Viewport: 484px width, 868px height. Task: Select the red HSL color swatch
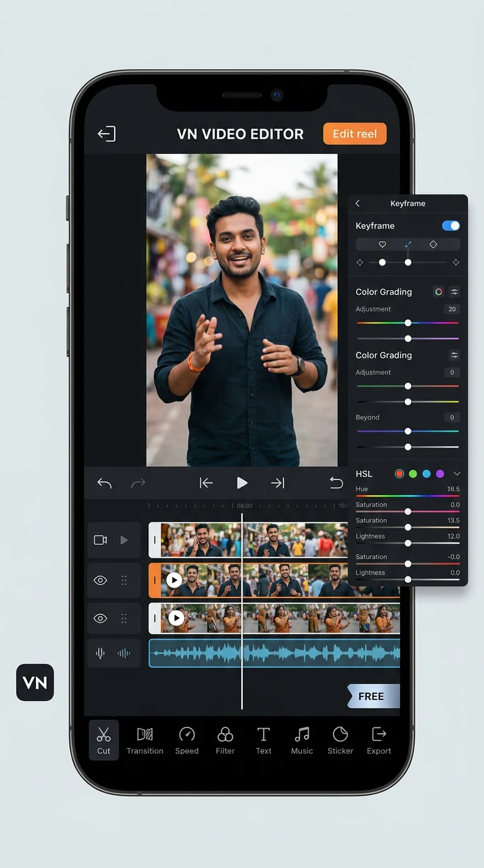coord(399,474)
